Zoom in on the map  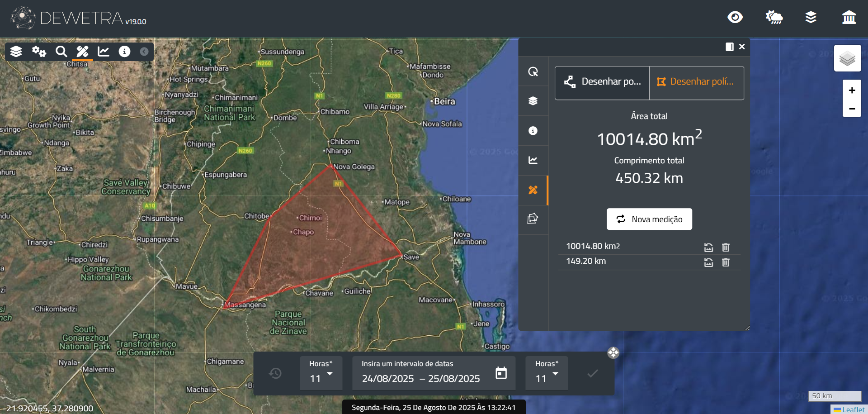pyautogui.click(x=852, y=90)
